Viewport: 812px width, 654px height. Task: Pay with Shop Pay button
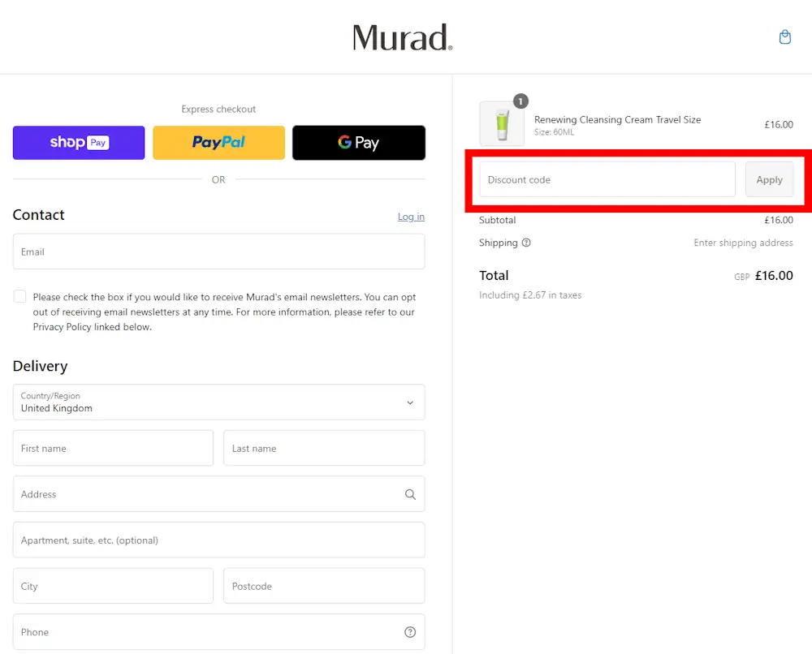[x=79, y=142]
